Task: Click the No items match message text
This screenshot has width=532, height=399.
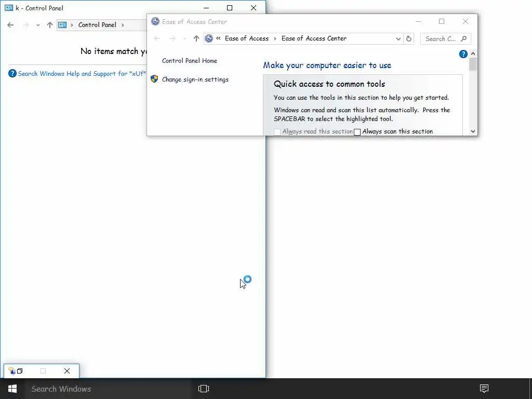Action: pyautogui.click(x=114, y=51)
